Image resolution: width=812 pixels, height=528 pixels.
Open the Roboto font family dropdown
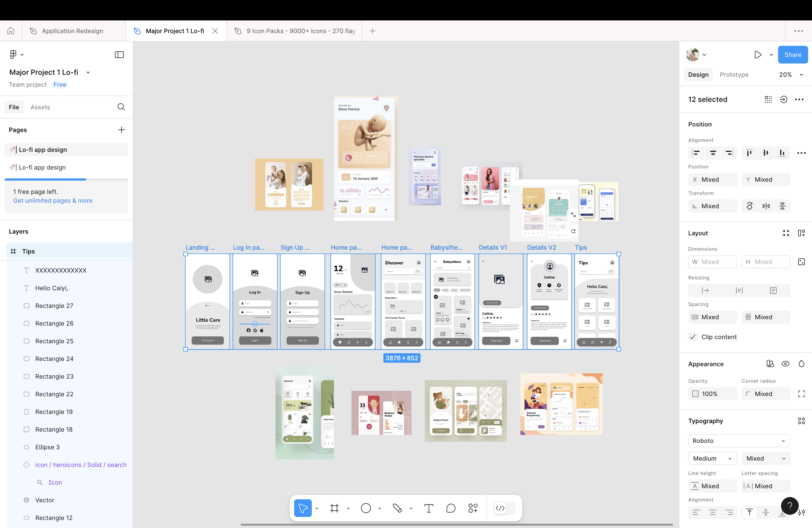click(739, 441)
